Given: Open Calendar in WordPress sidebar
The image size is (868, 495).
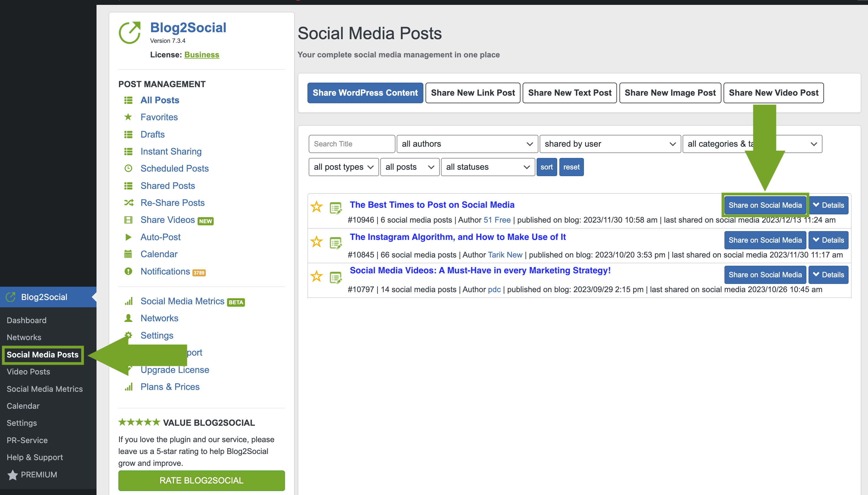Looking at the screenshot, I should [x=23, y=406].
